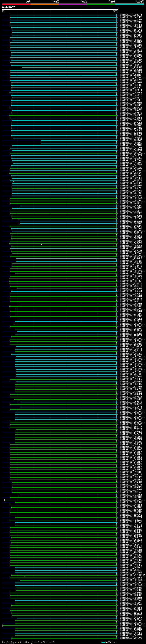The height and width of the screenshot is (644, 146).
Task: Select the UniRef100_C6TG05 label
Action: pyautogui.click(x=131, y=58)
